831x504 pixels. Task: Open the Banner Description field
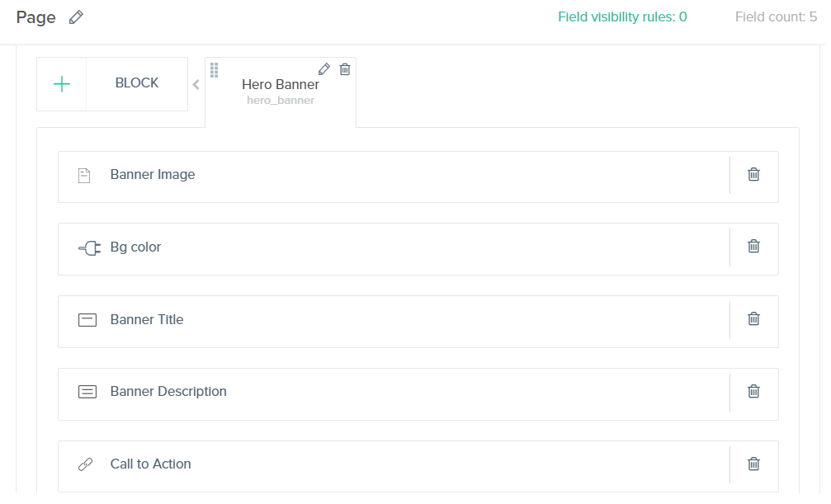(394, 394)
